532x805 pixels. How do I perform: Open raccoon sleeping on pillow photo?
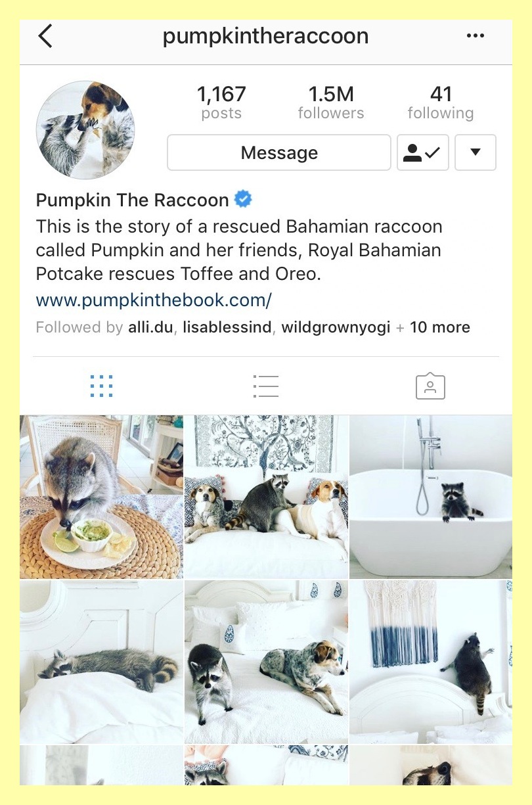tap(101, 662)
